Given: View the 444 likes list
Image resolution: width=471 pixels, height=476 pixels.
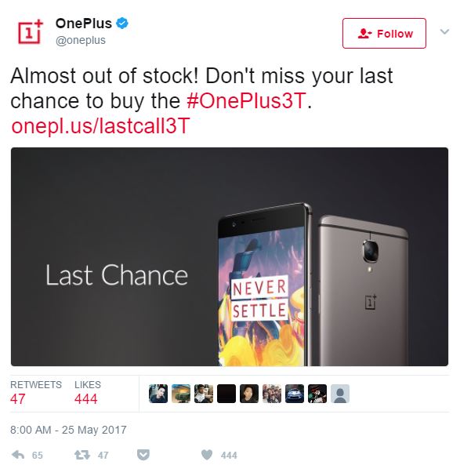Looking at the screenshot, I should point(87,393).
